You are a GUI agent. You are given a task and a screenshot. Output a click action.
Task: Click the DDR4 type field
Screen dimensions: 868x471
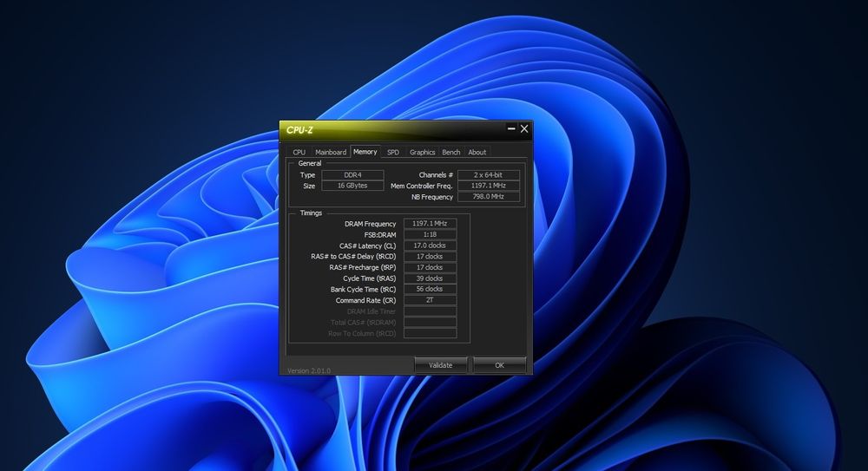352,175
